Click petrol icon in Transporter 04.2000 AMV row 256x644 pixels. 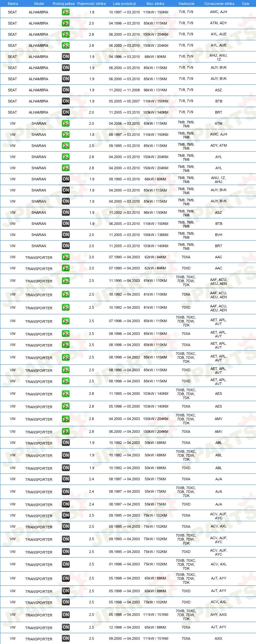66,419
